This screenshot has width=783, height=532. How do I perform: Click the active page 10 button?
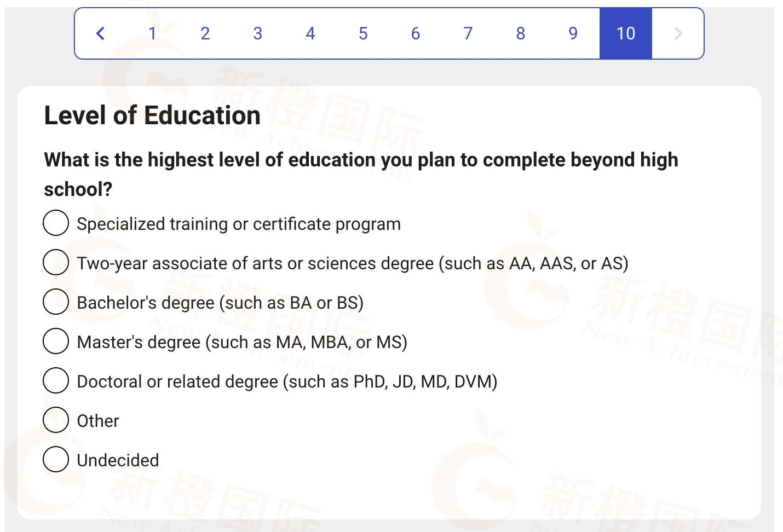tap(625, 33)
